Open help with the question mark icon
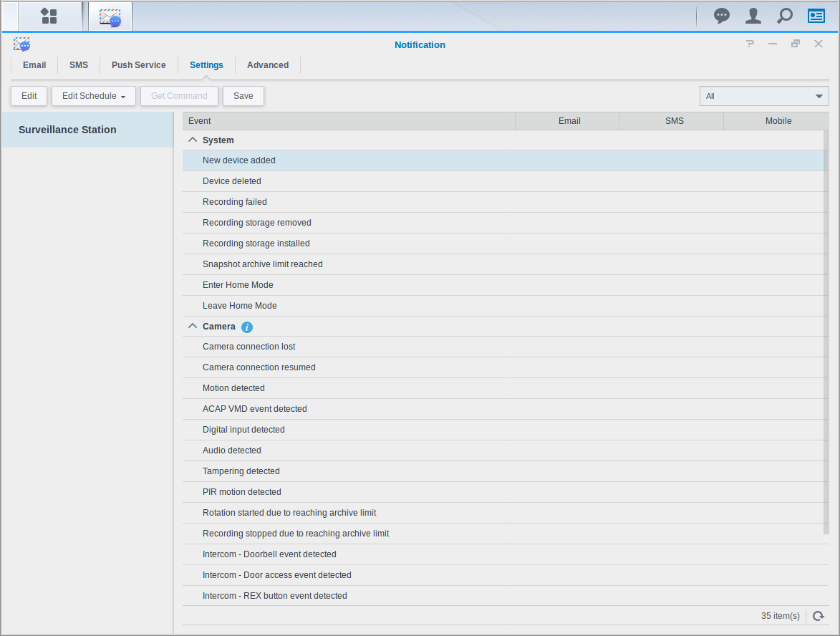Image resolution: width=840 pixels, height=636 pixels. [x=750, y=44]
